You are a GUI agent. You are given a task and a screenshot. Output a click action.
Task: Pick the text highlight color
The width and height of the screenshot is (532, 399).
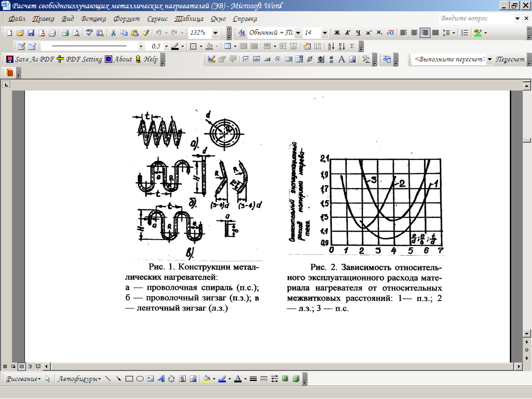(x=478, y=33)
